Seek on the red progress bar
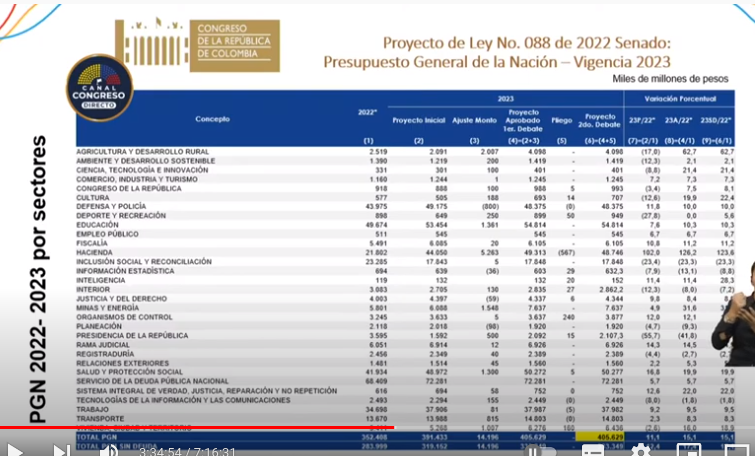Viewport: 755px width, 456px height. [197, 427]
